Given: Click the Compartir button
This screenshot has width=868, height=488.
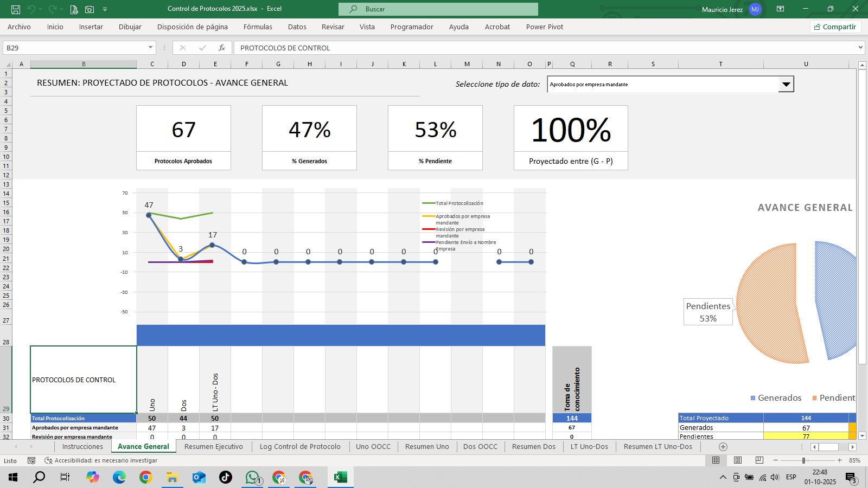Looking at the screenshot, I should tap(835, 27).
